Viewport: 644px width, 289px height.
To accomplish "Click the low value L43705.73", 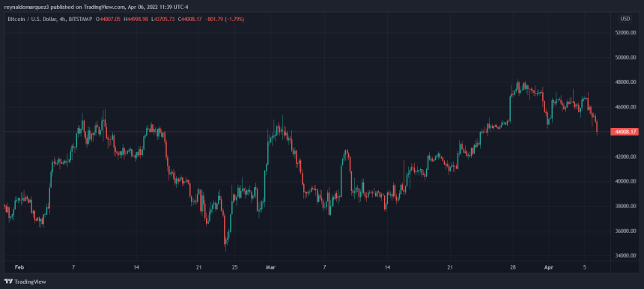I will [162, 19].
